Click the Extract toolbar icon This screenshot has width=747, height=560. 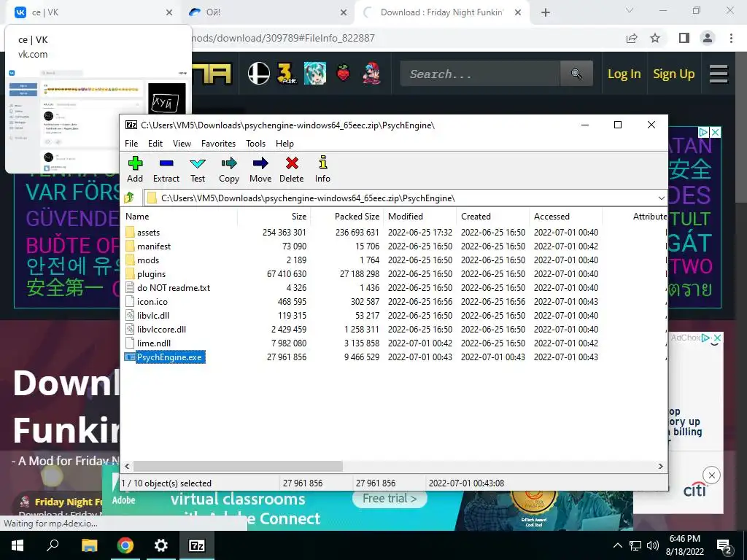[x=166, y=163]
